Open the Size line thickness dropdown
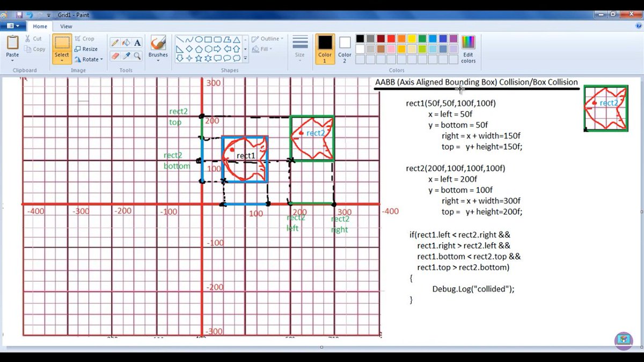This screenshot has width=644, height=362. click(x=300, y=49)
